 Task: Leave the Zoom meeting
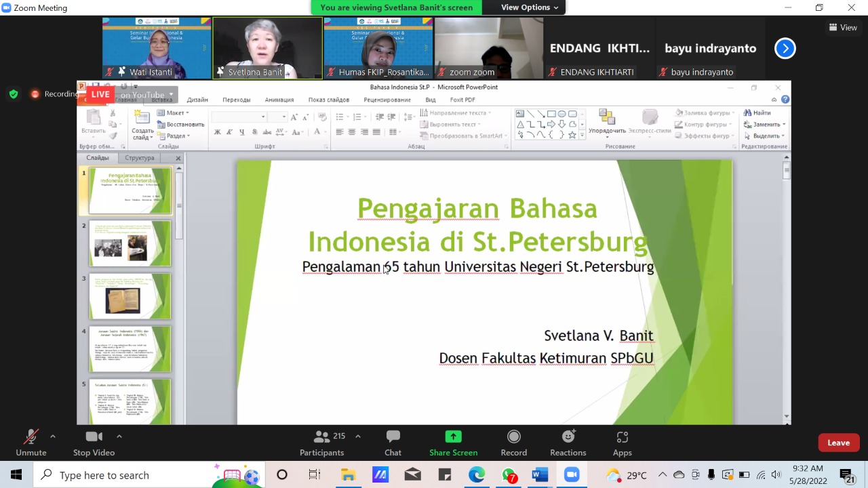point(838,443)
